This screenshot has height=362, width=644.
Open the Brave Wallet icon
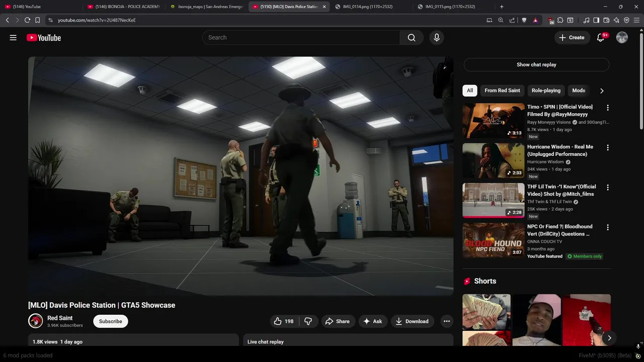[x=606, y=20]
